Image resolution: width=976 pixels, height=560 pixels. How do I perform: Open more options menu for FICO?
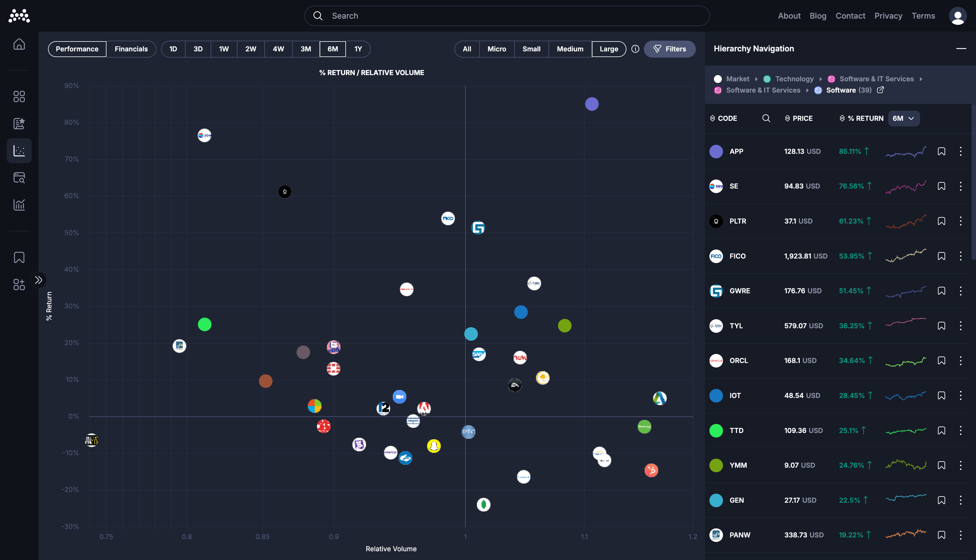point(960,256)
